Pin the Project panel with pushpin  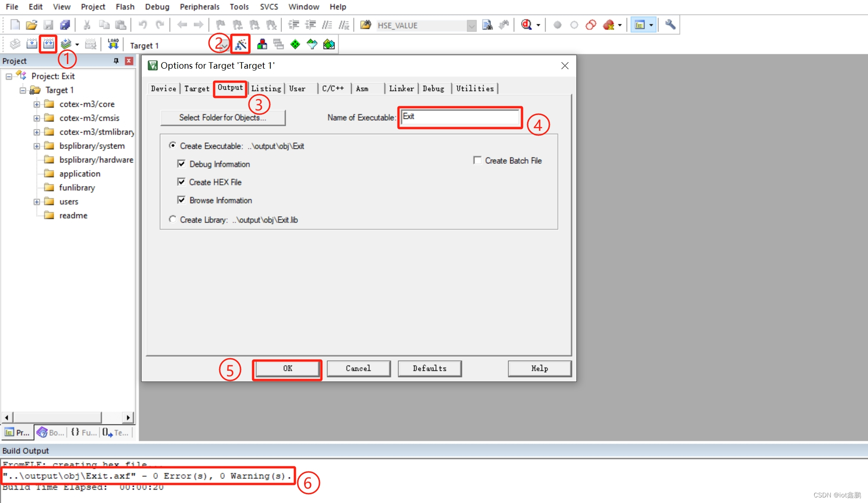pos(116,61)
